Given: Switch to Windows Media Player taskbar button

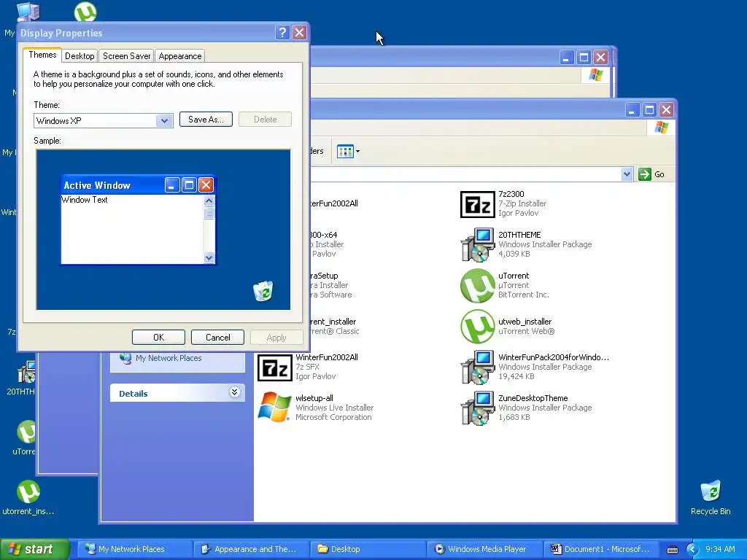Looking at the screenshot, I should (x=484, y=549).
